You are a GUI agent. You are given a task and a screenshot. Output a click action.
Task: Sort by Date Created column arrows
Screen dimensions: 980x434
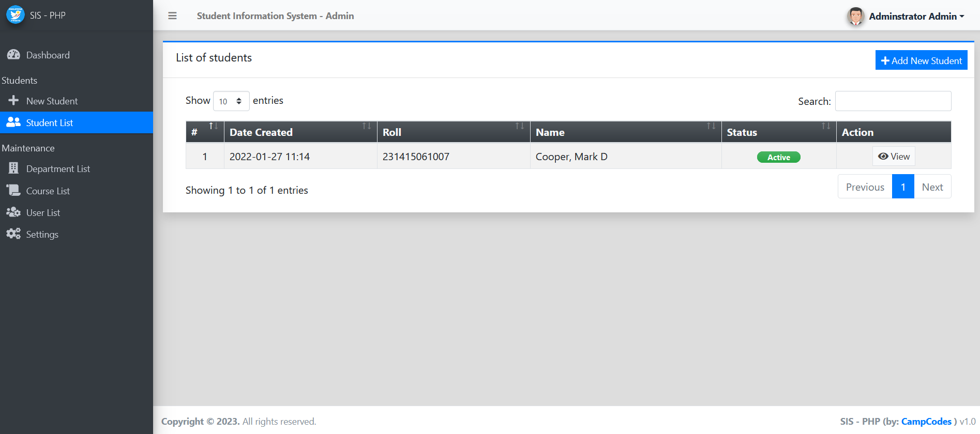[367, 126]
